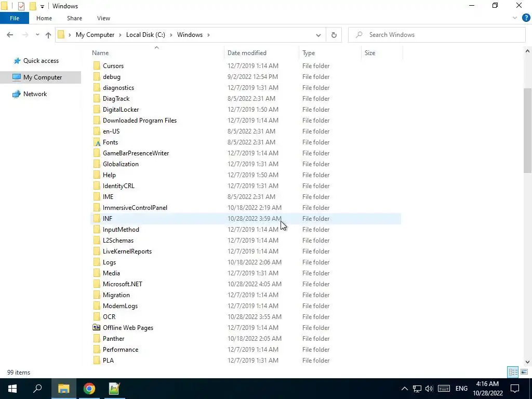
Task: Switch to large thumbnails view icon
Action: pyautogui.click(x=524, y=372)
